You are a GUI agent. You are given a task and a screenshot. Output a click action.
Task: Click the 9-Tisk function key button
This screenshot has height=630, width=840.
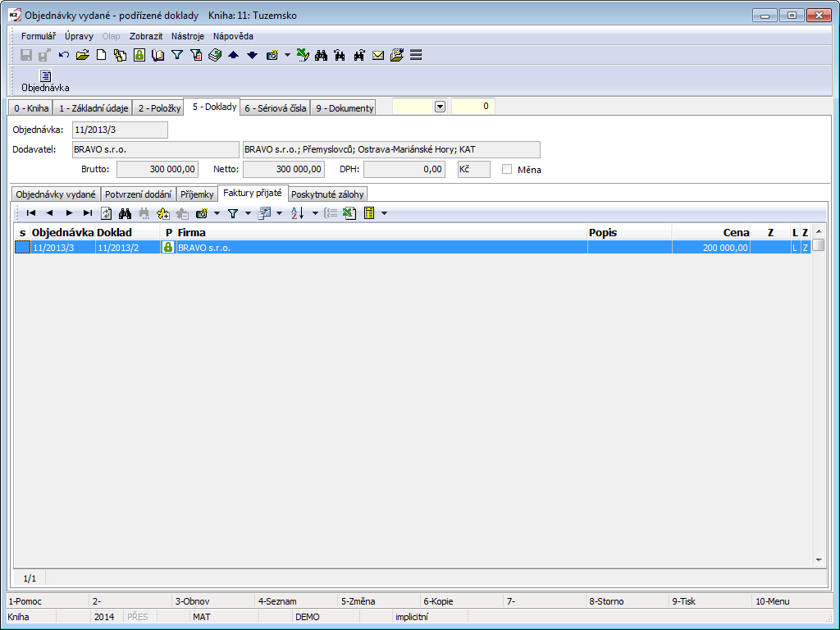[x=711, y=601]
